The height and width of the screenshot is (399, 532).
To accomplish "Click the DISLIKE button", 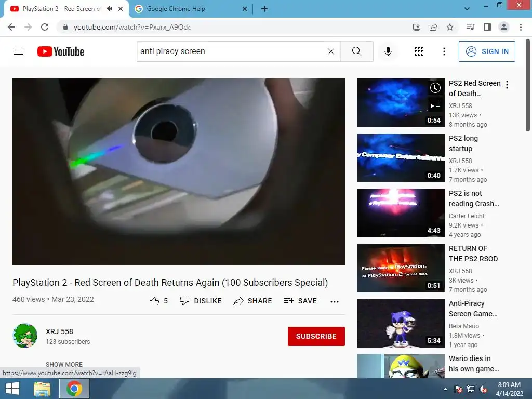I will tap(201, 301).
